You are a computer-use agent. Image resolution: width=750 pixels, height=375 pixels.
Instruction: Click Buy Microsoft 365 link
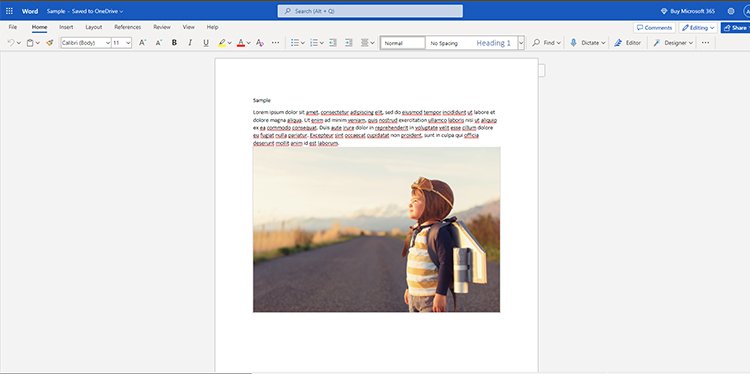coord(688,11)
